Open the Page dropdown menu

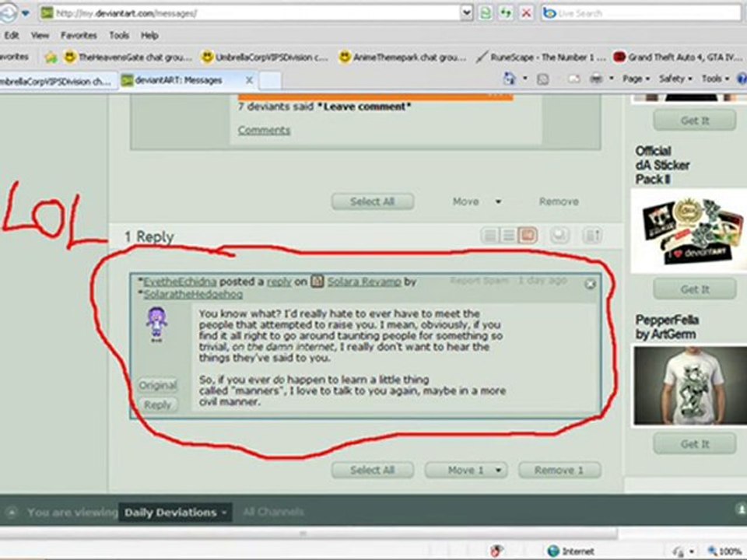pyautogui.click(x=636, y=79)
